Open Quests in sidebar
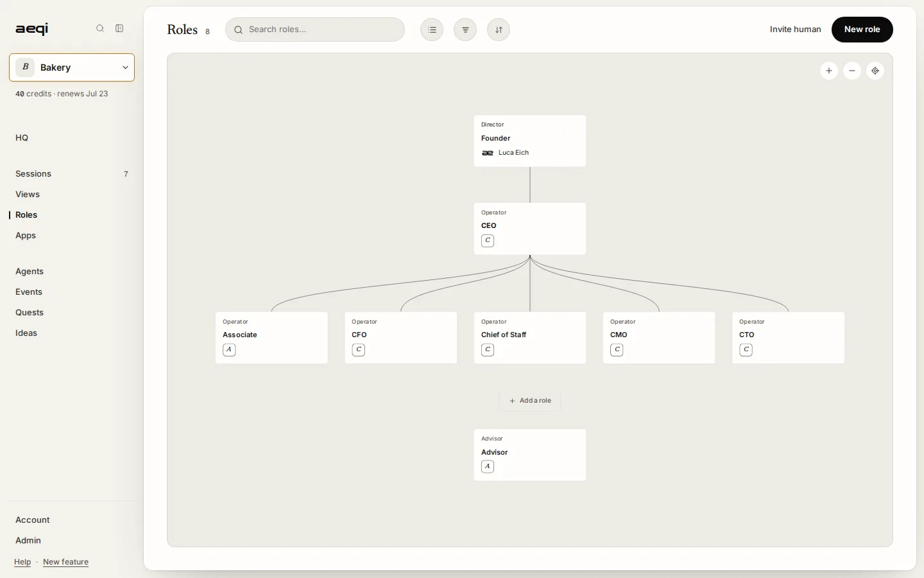The image size is (924, 578). click(x=30, y=312)
